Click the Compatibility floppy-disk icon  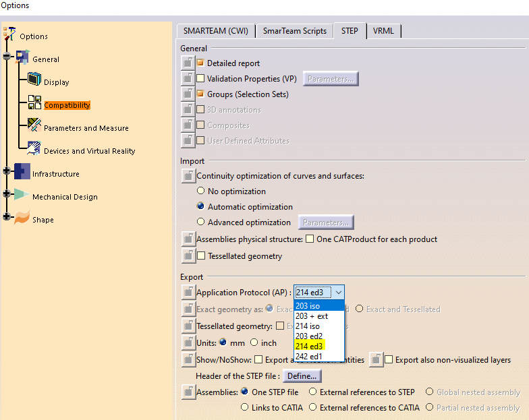tap(34, 102)
